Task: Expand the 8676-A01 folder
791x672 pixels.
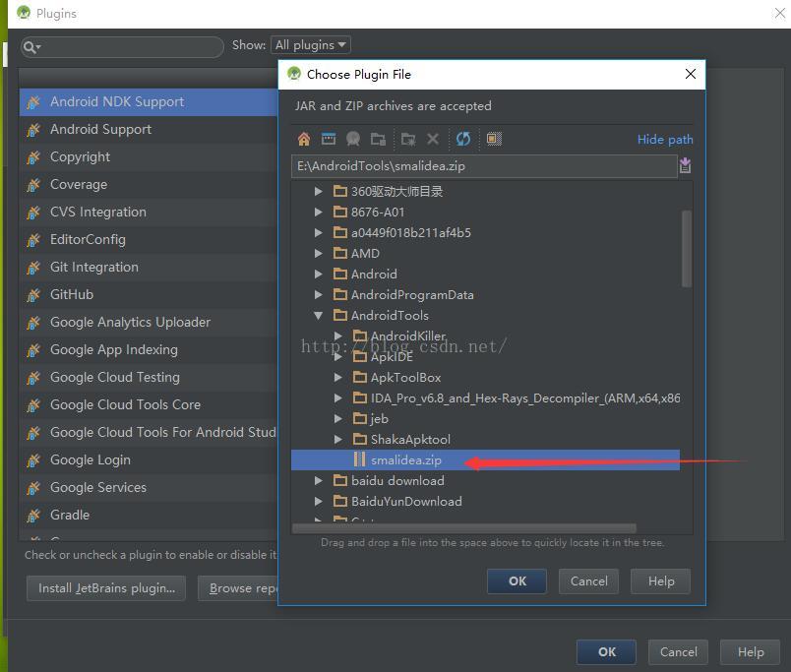Action: (319, 212)
